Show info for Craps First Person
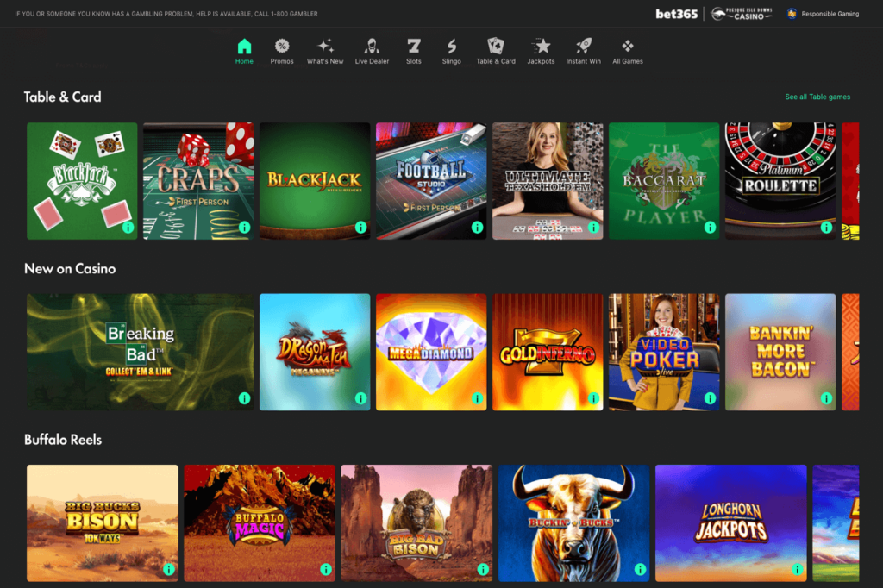 (x=244, y=228)
